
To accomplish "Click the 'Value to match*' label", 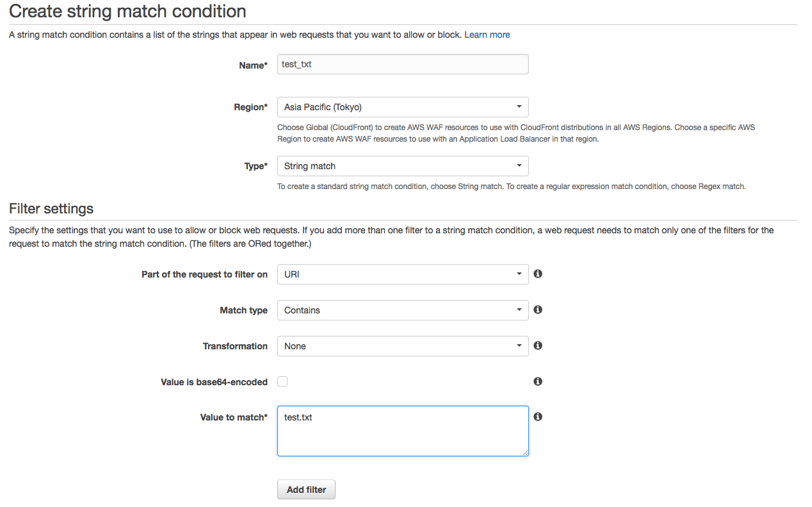I will click(x=234, y=418).
